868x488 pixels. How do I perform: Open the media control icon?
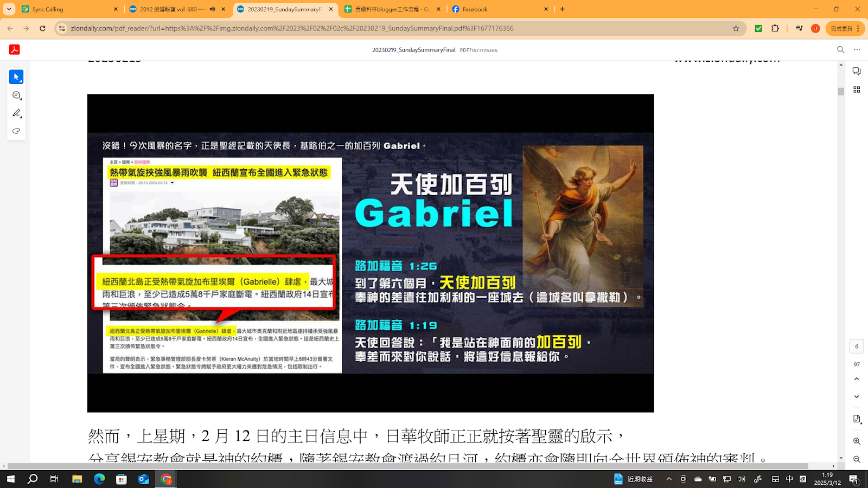(799, 28)
